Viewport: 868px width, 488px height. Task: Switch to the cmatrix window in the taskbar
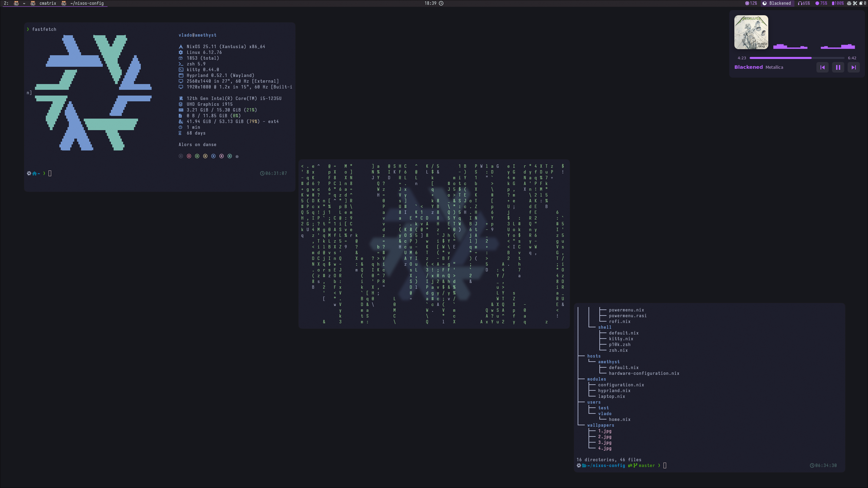(x=48, y=3)
